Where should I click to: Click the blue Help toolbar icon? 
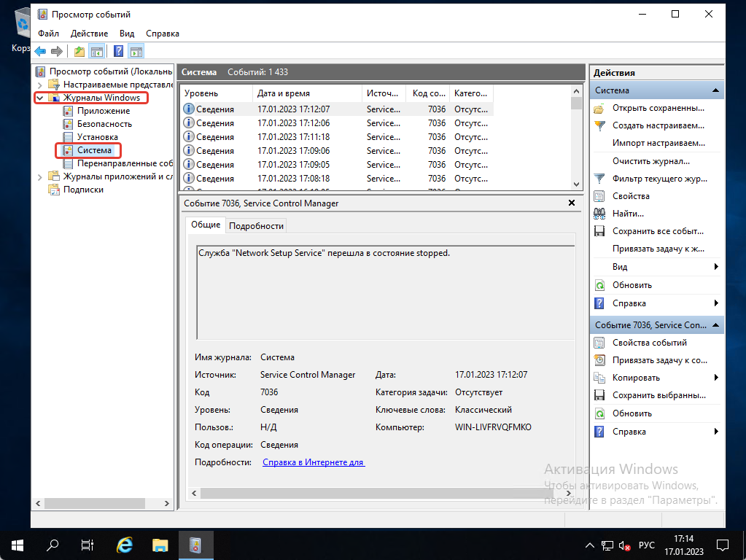[x=118, y=51]
